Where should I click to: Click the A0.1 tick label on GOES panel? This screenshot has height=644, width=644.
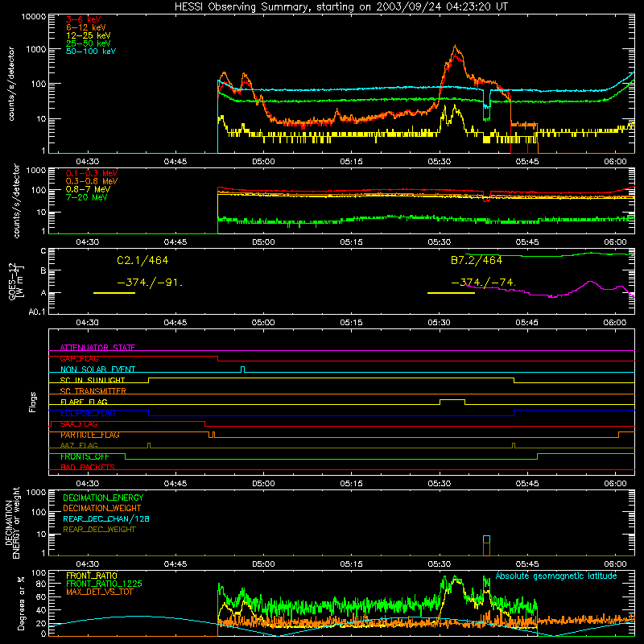(x=37, y=312)
